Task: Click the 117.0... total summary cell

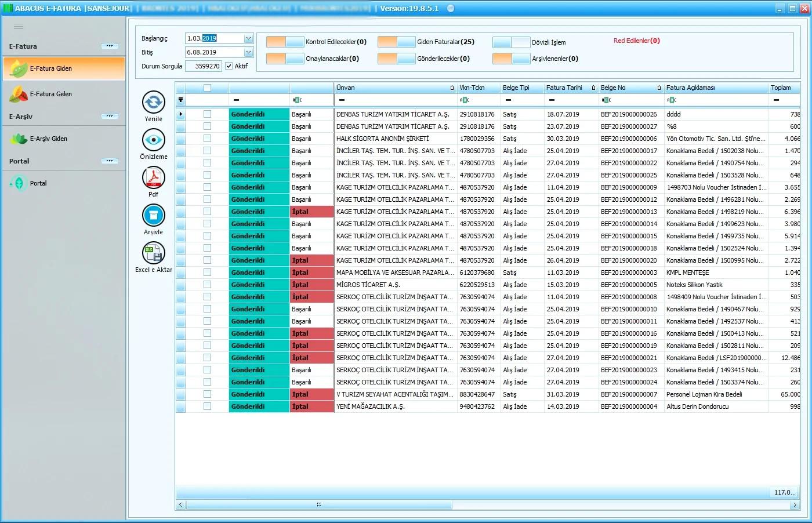Action: pos(785,492)
